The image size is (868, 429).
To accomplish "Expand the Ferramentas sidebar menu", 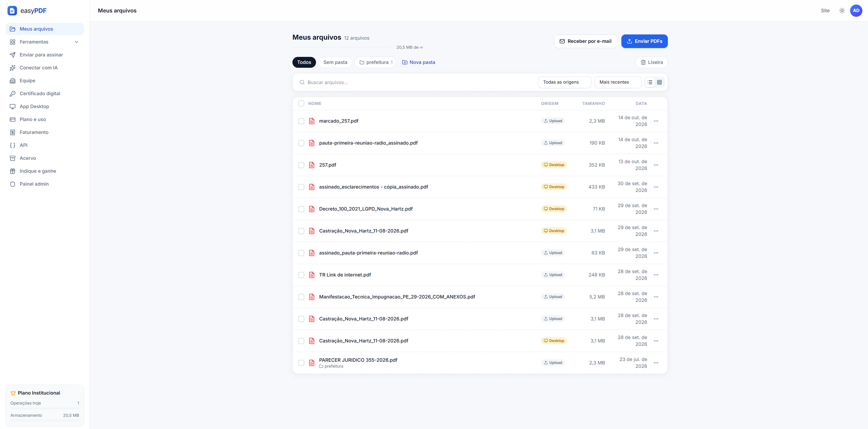I will point(45,42).
